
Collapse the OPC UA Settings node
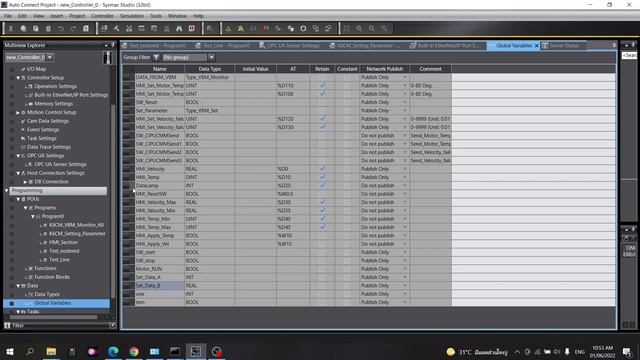point(18,156)
